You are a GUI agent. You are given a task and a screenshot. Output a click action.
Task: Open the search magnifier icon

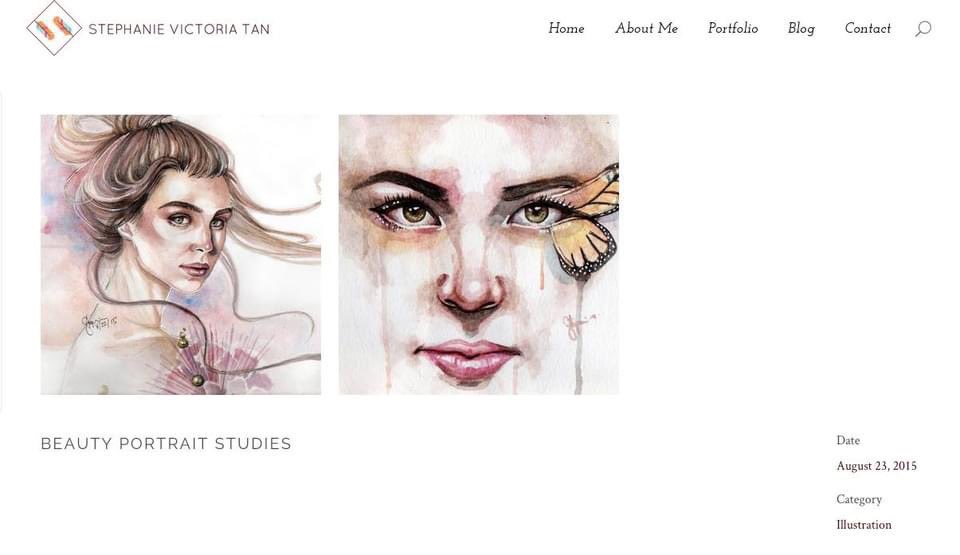click(923, 29)
